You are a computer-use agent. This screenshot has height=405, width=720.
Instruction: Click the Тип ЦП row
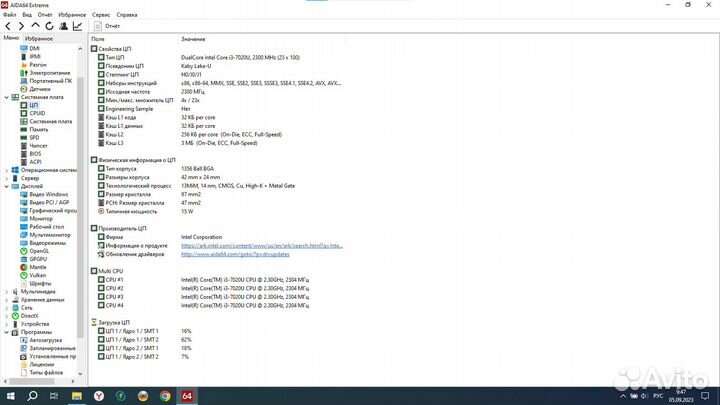coord(216,57)
